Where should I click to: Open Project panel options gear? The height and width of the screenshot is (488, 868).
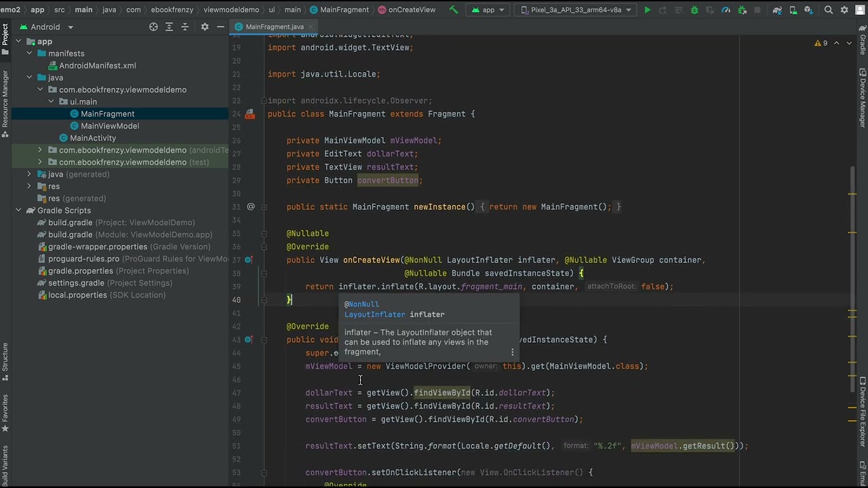(205, 26)
